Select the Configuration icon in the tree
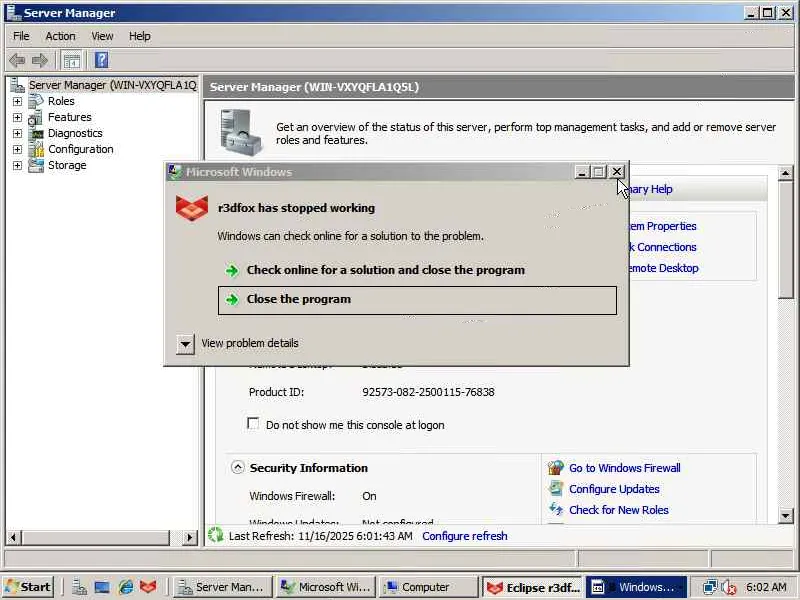The height and width of the screenshot is (600, 800). (x=36, y=149)
